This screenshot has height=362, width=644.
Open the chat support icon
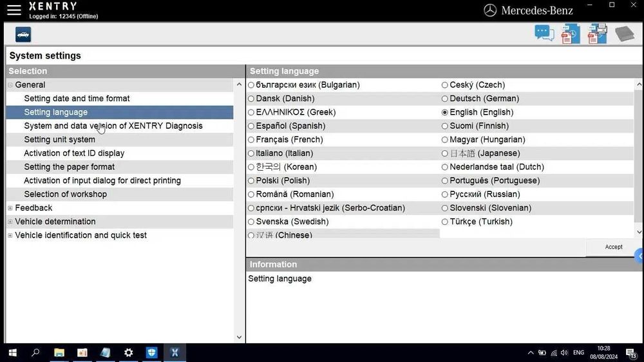pyautogui.click(x=544, y=33)
